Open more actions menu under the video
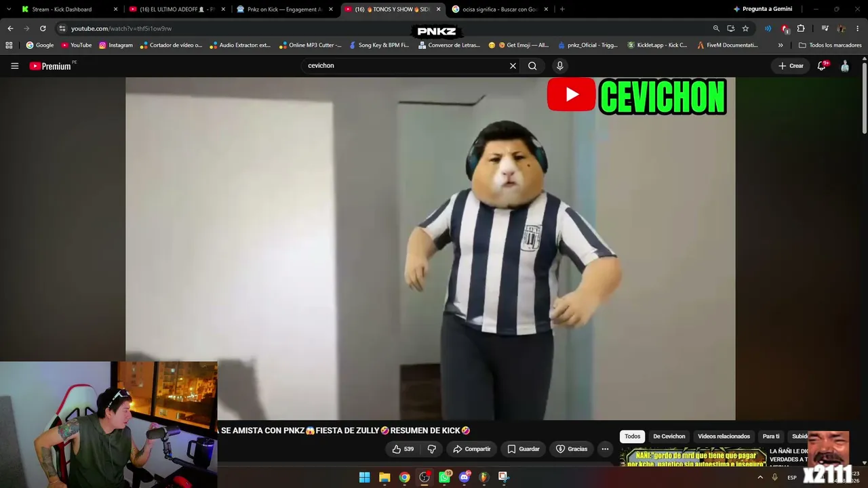Image resolution: width=868 pixels, height=488 pixels. tap(605, 449)
